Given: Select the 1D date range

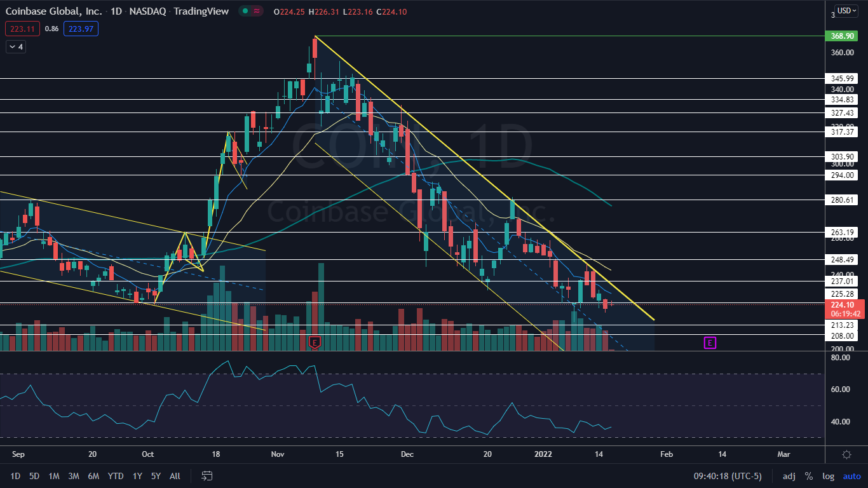Looking at the screenshot, I should (15, 476).
